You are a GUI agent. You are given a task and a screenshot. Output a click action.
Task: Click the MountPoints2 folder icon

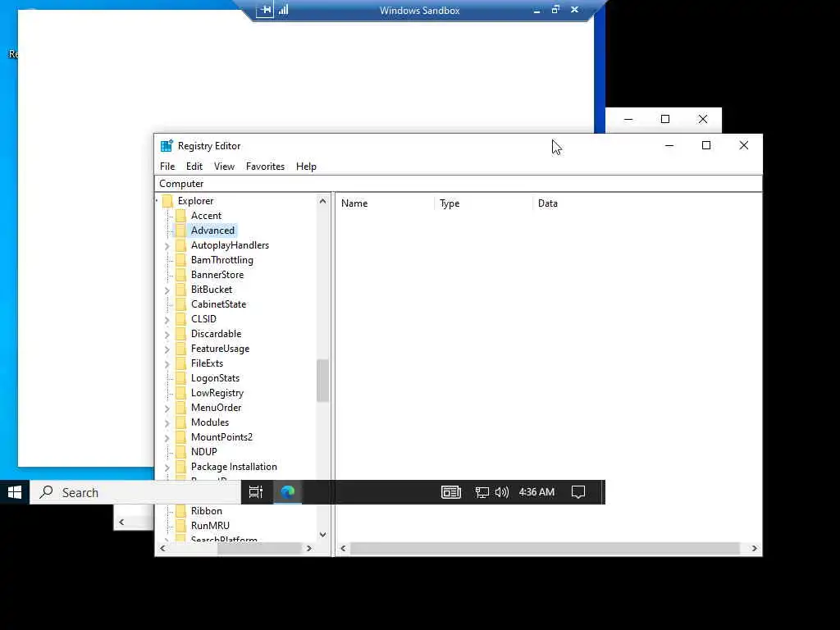point(181,437)
